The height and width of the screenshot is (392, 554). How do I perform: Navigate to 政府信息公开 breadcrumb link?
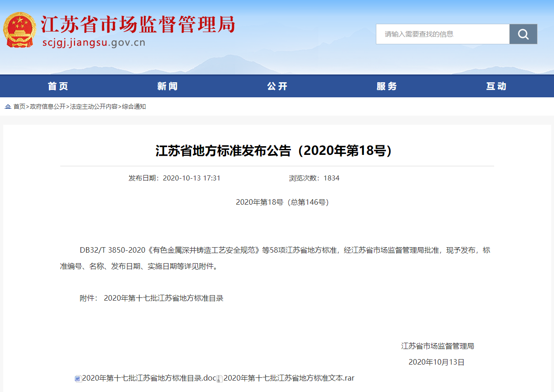click(x=47, y=106)
